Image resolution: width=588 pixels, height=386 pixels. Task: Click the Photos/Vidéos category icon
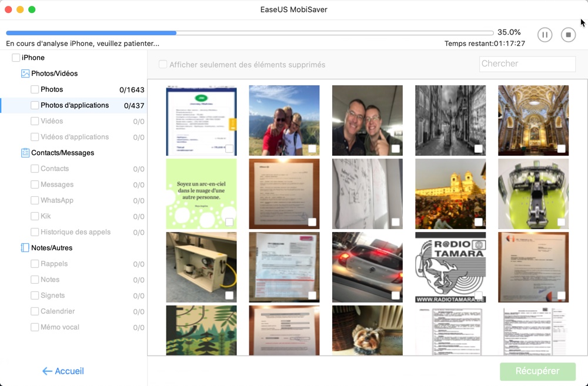click(25, 73)
